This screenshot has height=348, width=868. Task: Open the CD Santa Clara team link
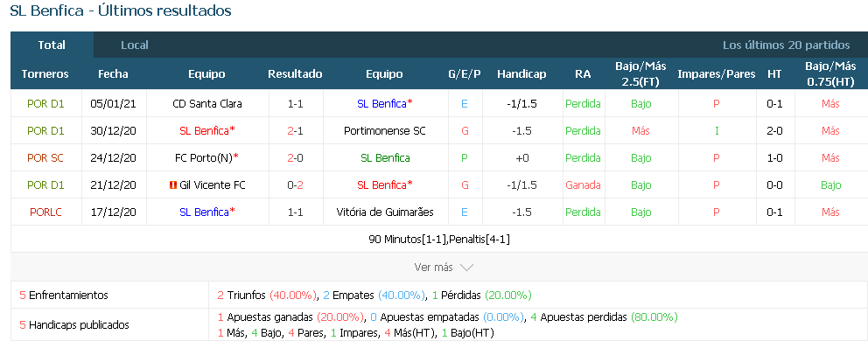[207, 103]
